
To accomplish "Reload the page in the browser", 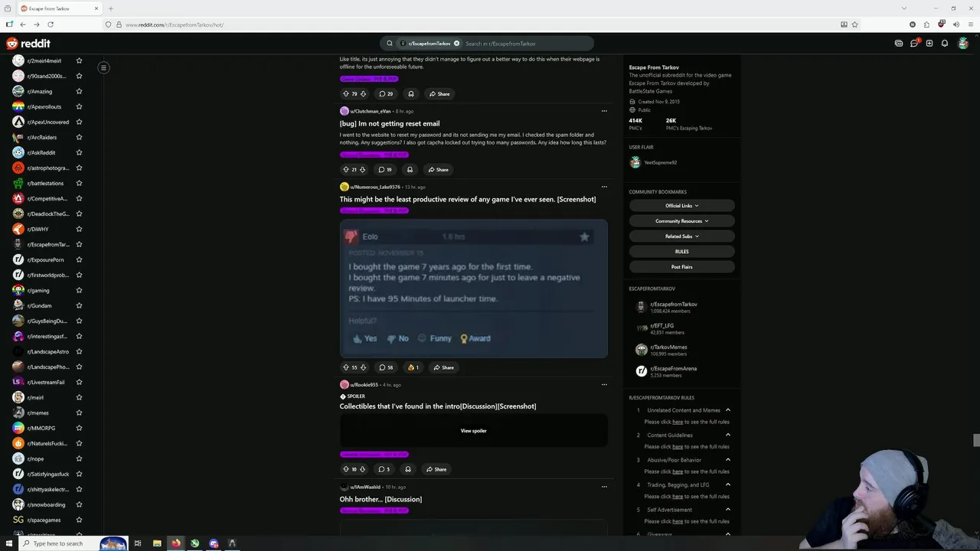I will pyautogui.click(x=51, y=24).
